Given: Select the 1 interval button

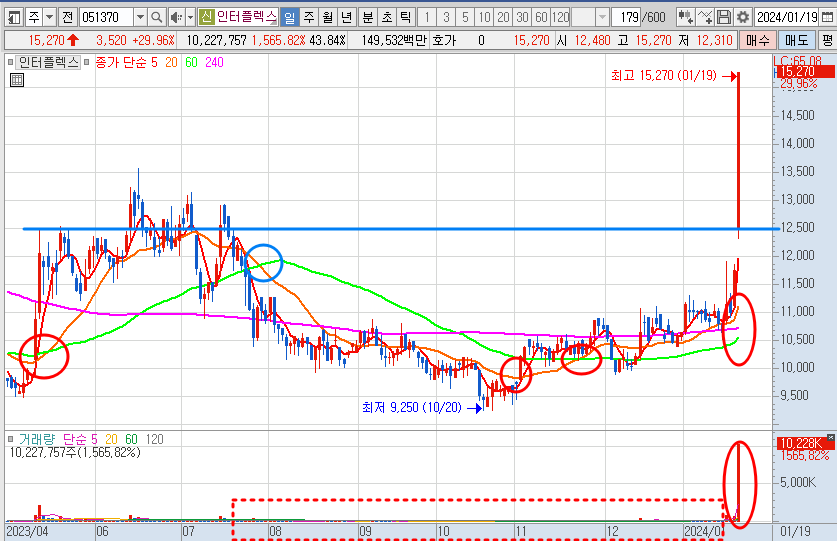Looking at the screenshot, I should tap(427, 18).
